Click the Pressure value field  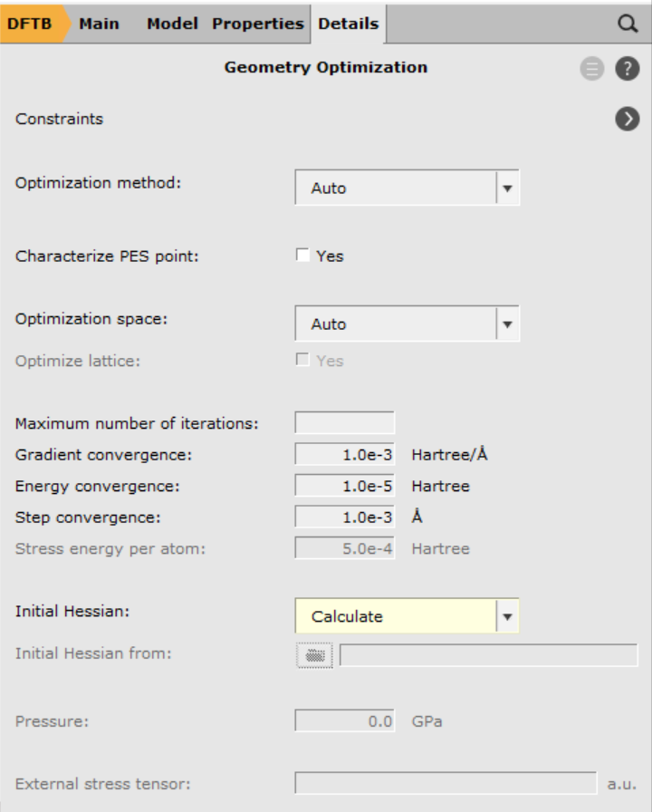[345, 720]
